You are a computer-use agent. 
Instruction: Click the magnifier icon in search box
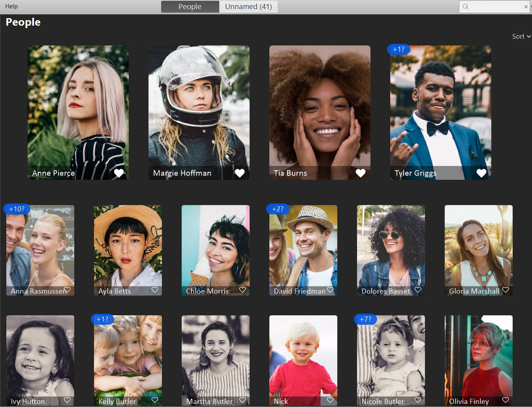click(x=466, y=7)
